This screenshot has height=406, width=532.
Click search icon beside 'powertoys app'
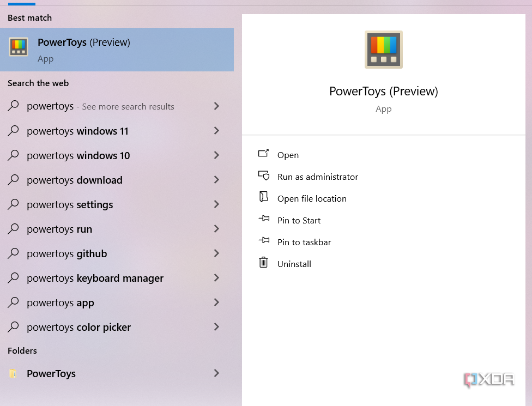click(x=13, y=302)
